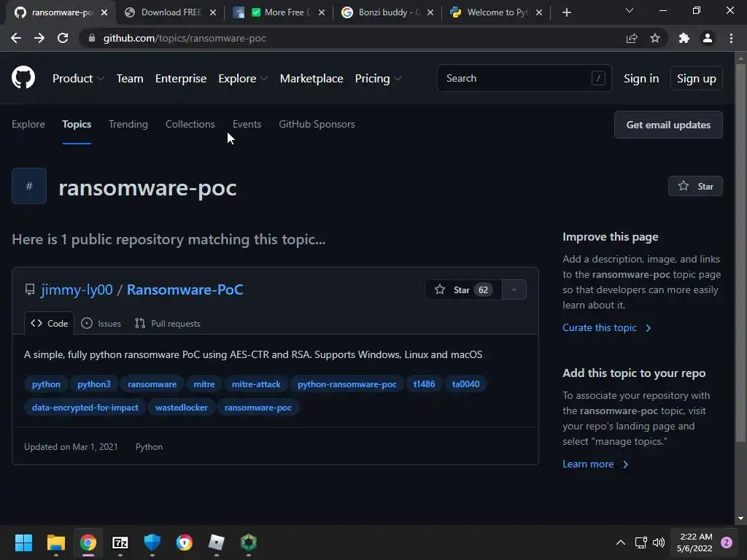Expand the Pricing dropdown
This screenshot has height=560, width=747.
click(379, 78)
